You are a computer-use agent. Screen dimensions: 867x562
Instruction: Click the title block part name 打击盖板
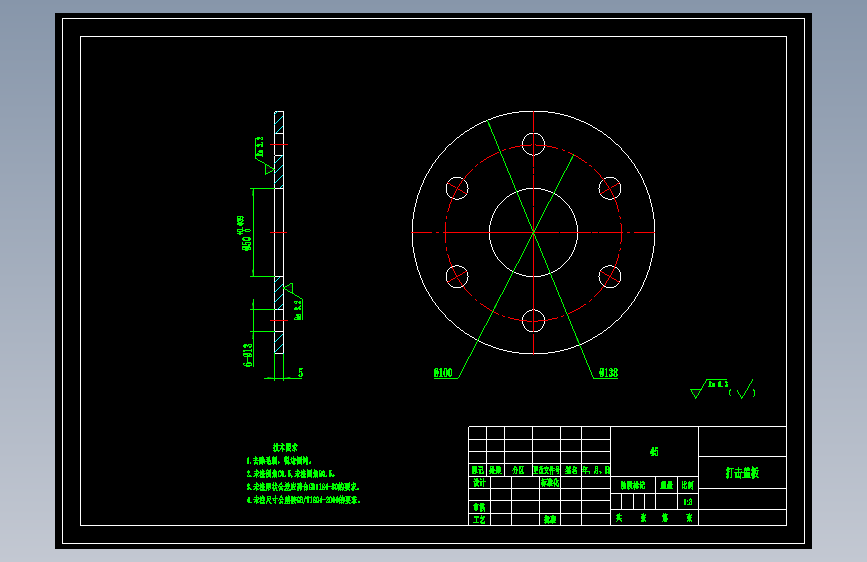(742, 473)
